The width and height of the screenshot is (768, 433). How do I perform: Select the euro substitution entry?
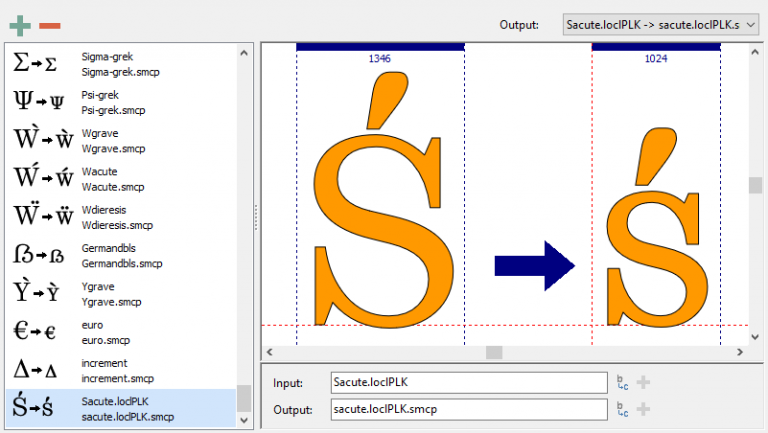(120, 332)
